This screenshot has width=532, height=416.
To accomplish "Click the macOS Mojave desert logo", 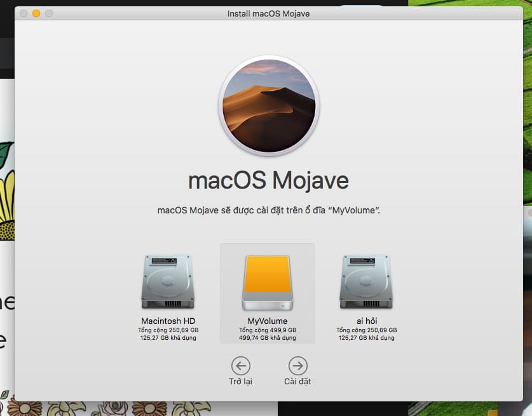I will [268, 105].
